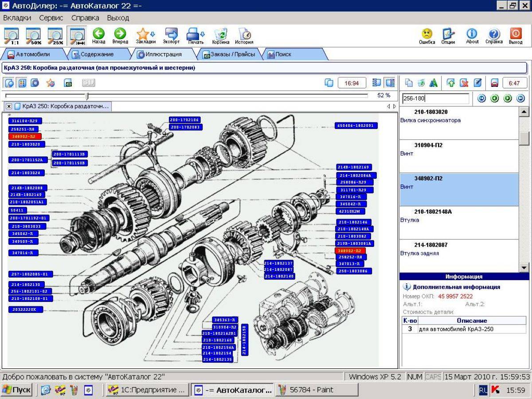Select part 310904-П2 Винт row

(459, 156)
